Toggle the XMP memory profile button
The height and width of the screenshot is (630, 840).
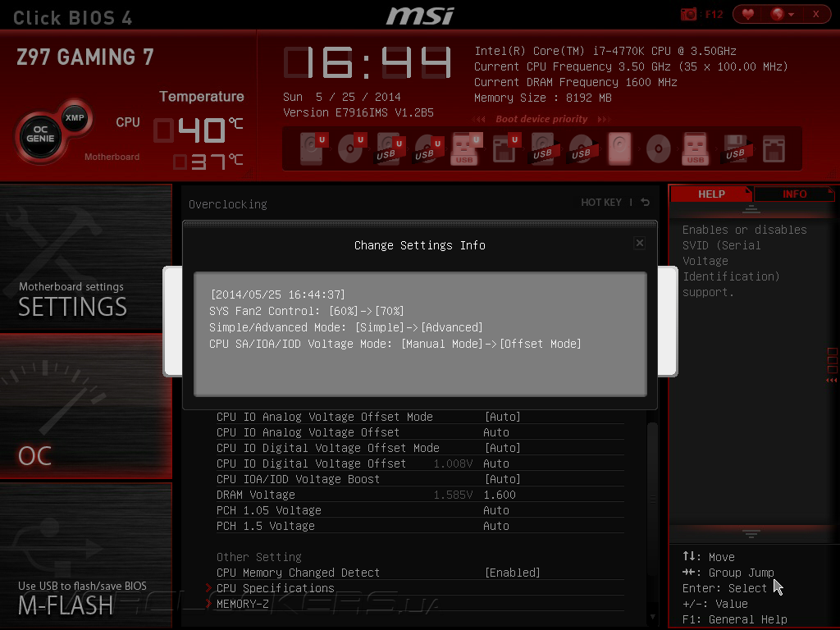coord(75,117)
